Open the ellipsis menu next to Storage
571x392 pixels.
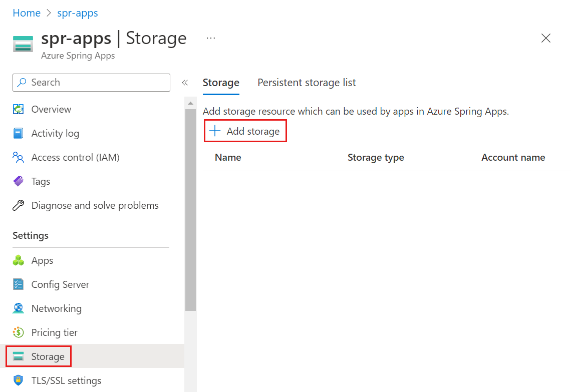(210, 38)
